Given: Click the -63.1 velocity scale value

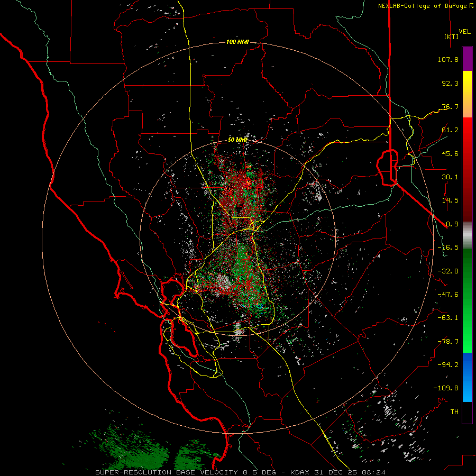Looking at the screenshot, I should [x=448, y=318].
